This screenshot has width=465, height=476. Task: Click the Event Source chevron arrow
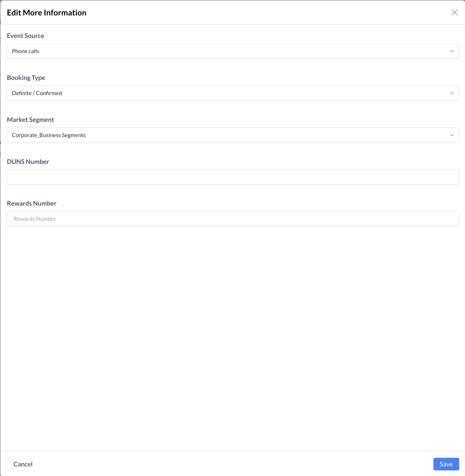[452, 51]
